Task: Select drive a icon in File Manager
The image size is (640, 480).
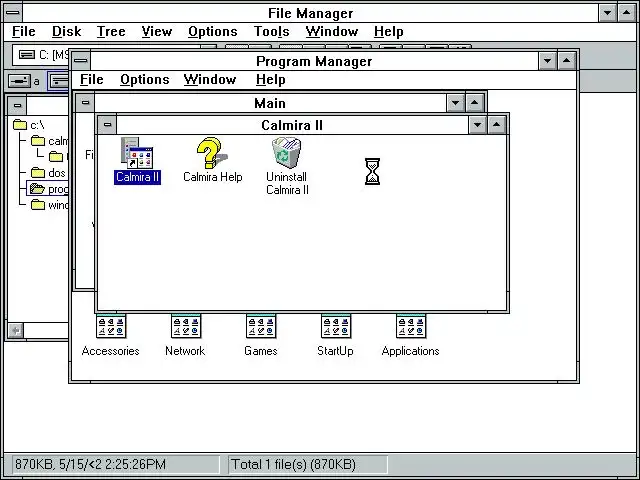Action: tap(24, 81)
